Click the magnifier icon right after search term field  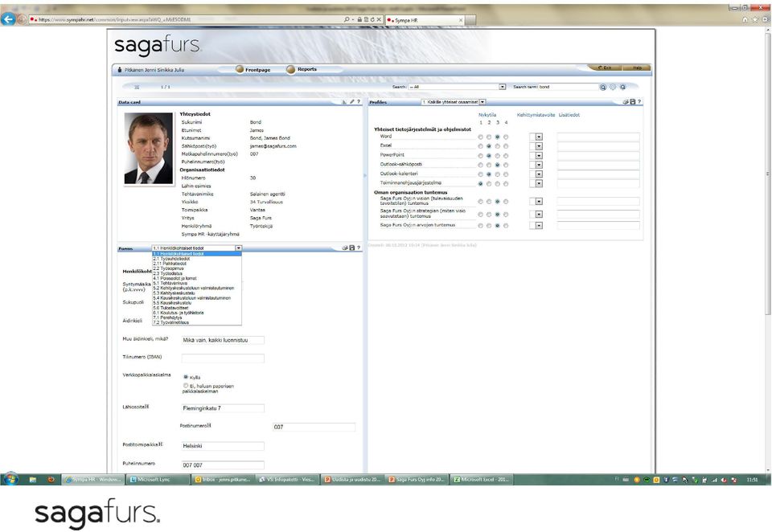point(603,87)
